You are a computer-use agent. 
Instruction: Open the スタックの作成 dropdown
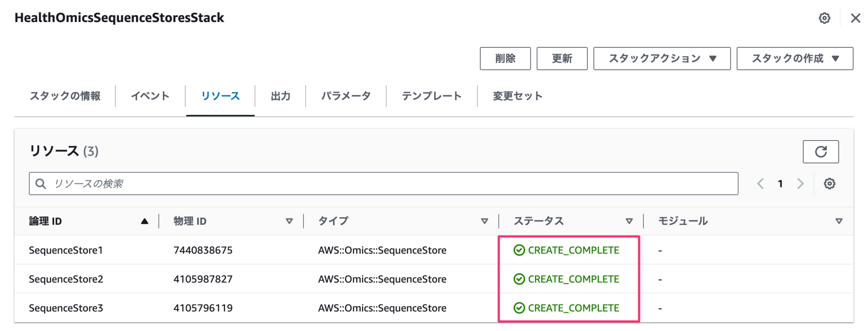click(795, 58)
